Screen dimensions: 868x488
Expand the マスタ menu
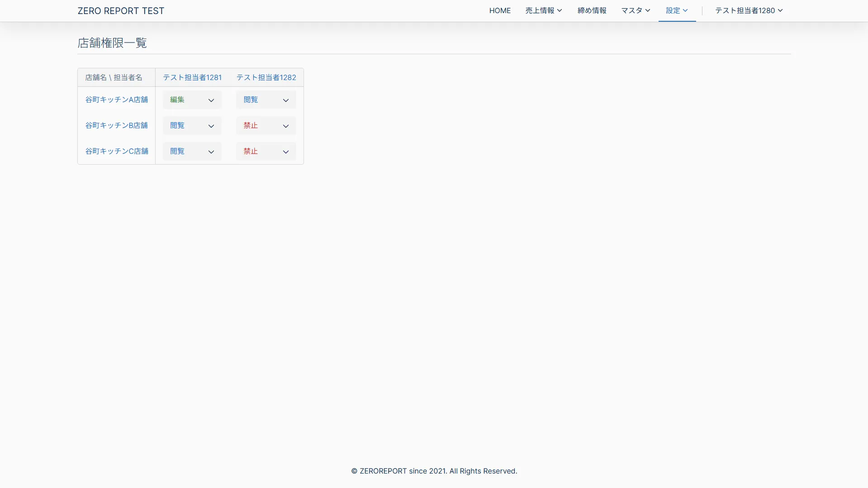635,10
